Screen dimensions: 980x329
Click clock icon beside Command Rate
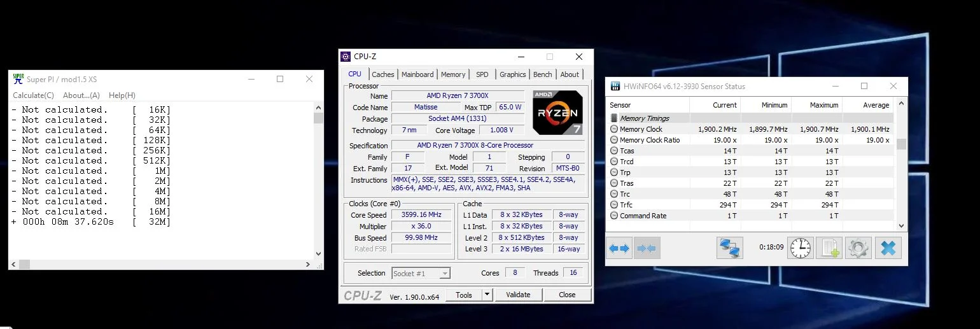614,216
